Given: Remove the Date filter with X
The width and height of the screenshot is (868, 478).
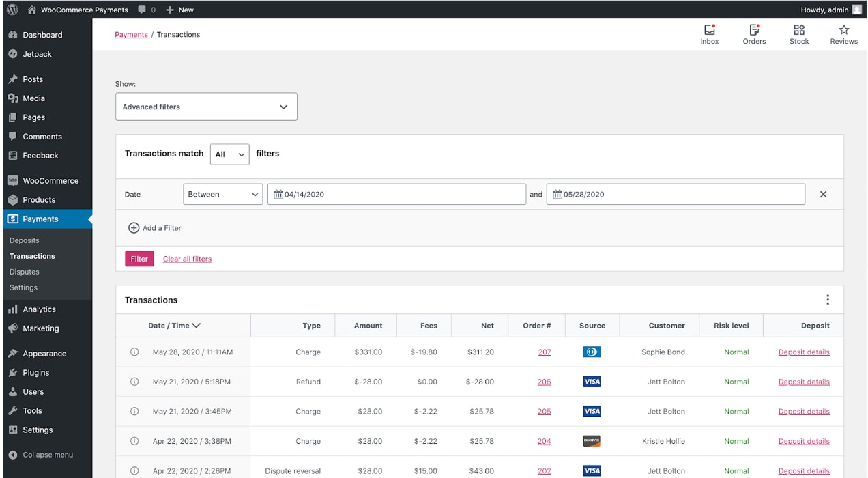Looking at the screenshot, I should point(823,195).
